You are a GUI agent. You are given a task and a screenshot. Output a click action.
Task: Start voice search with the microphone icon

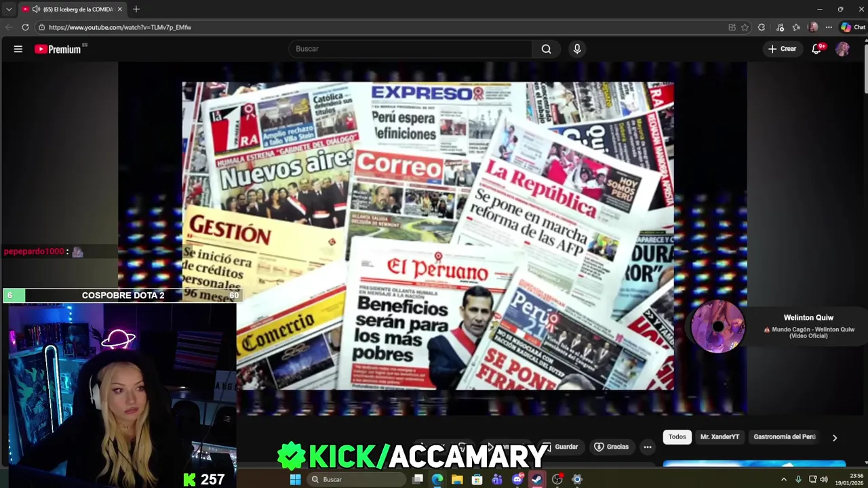[x=577, y=49]
